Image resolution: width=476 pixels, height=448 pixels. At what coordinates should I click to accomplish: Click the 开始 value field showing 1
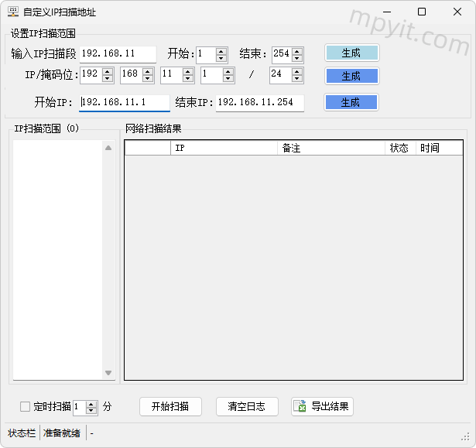click(206, 55)
